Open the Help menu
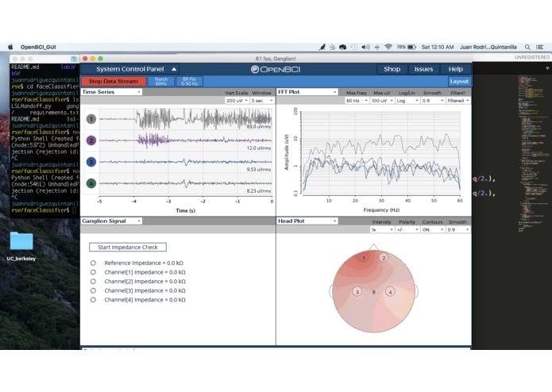The image size is (552, 392). click(x=456, y=69)
